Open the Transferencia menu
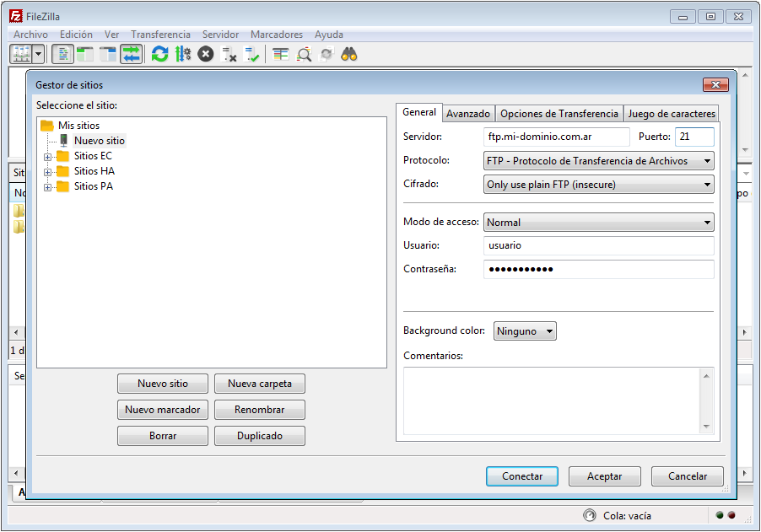Screen dimensions: 761x532 pos(160,35)
